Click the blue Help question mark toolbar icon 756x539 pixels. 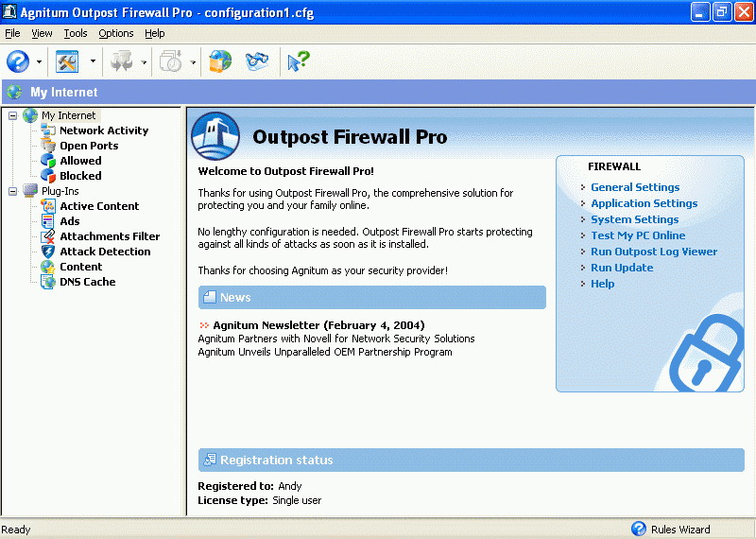(18, 61)
